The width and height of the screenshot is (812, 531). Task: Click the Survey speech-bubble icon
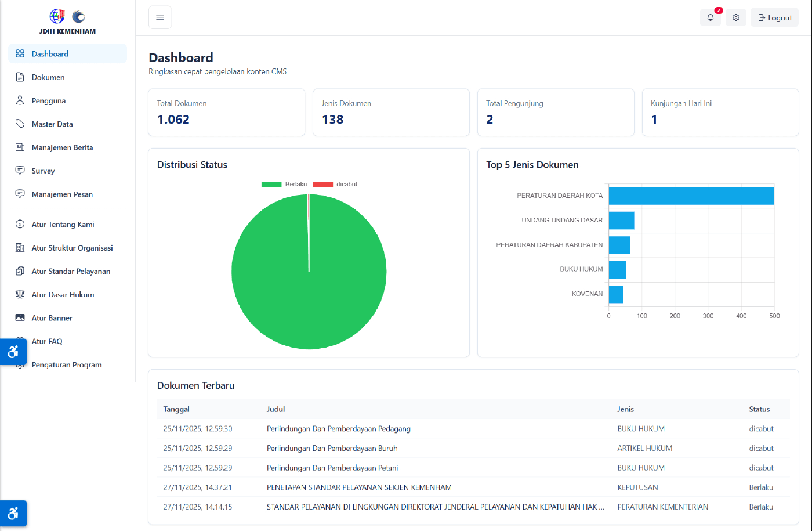point(20,171)
